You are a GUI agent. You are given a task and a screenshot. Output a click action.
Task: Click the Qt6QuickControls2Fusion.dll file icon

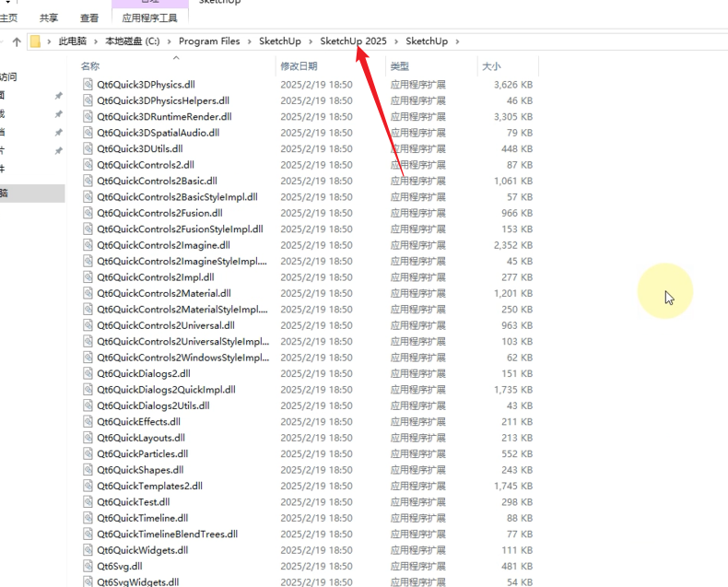[88, 213]
